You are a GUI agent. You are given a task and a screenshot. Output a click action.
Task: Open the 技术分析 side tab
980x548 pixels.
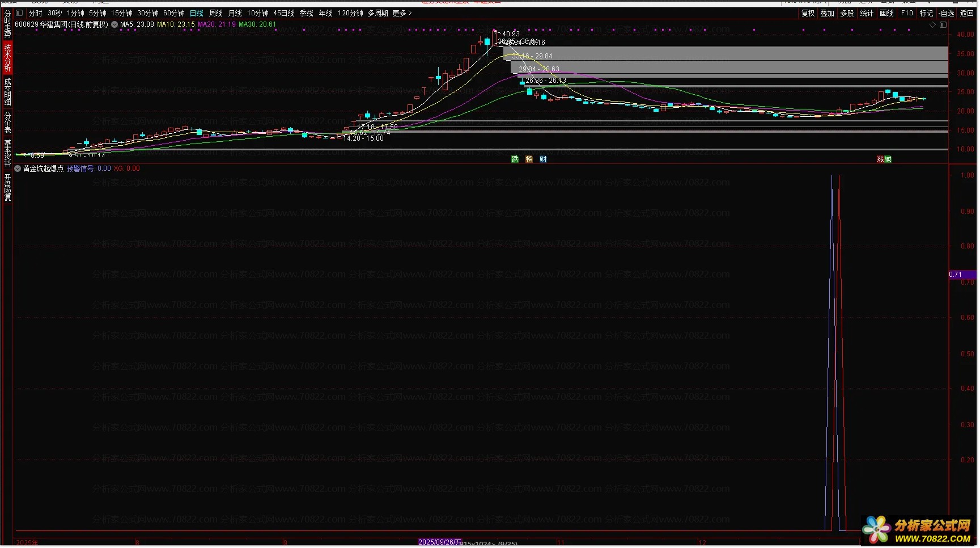[x=7, y=58]
